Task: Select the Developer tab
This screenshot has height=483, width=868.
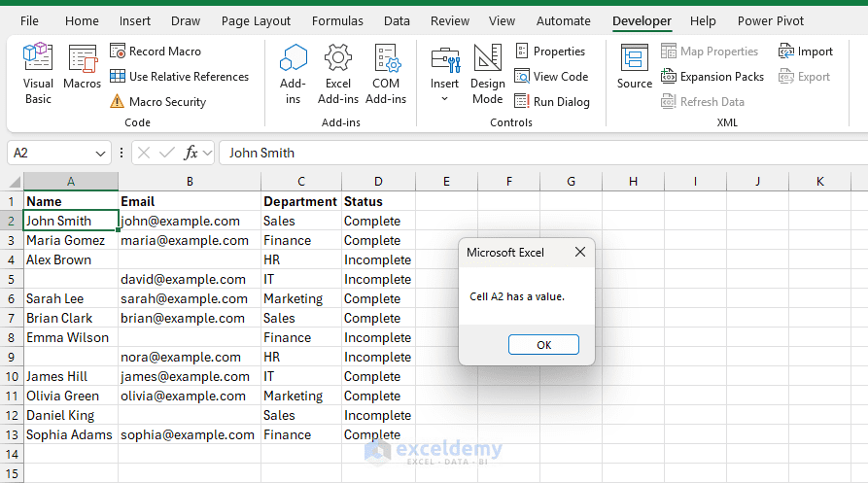Action: (x=642, y=21)
